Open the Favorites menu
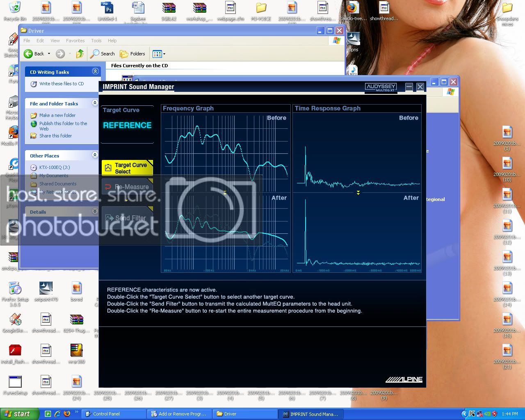This screenshot has height=420, width=525. tap(75, 41)
